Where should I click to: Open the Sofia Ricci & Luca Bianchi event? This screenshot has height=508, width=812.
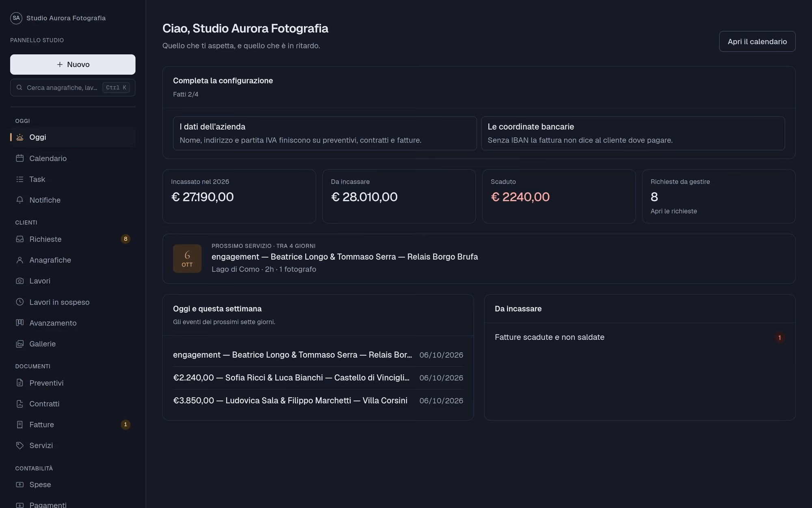[x=318, y=378]
